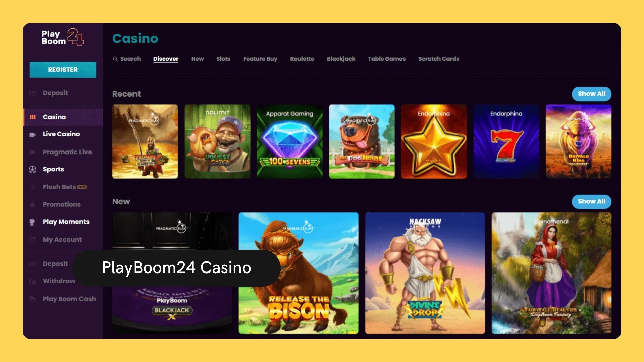The height and width of the screenshot is (362, 644).
Task: Select the Roulette category tab
Action: [302, 59]
